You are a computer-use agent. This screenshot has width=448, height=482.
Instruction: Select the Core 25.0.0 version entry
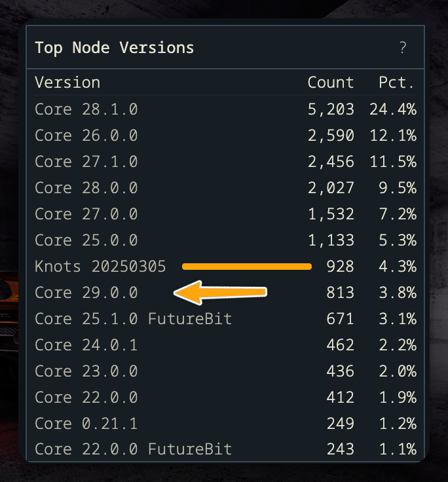[86, 240]
